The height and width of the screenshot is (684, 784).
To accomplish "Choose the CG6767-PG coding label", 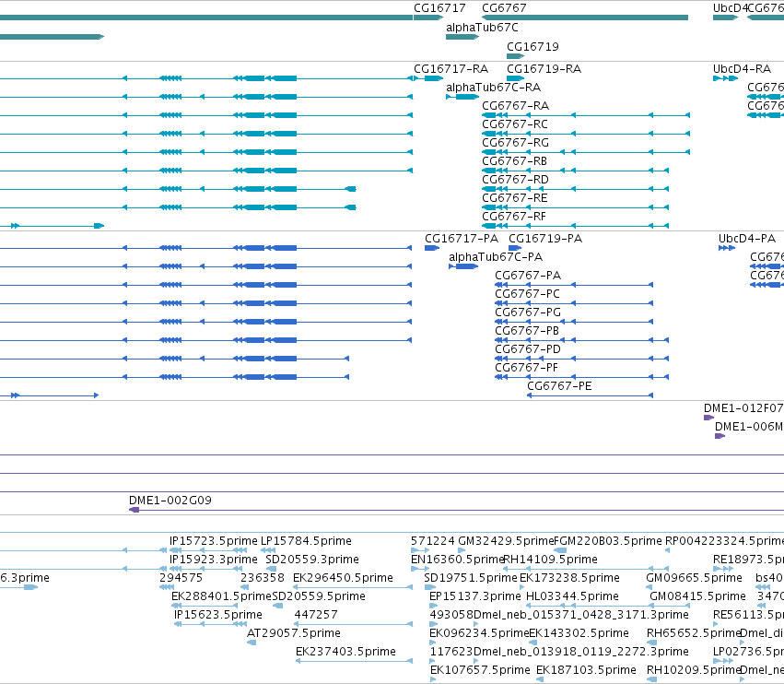I will [x=528, y=313].
